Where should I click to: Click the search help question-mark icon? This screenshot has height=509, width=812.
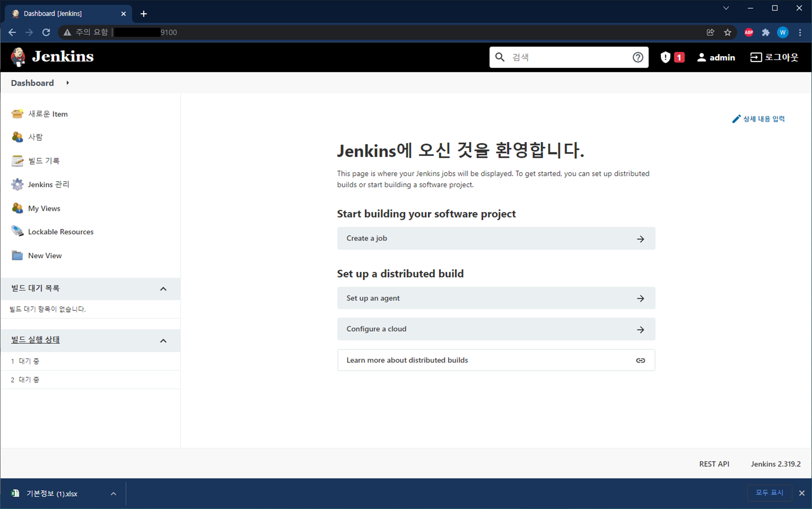coord(638,58)
